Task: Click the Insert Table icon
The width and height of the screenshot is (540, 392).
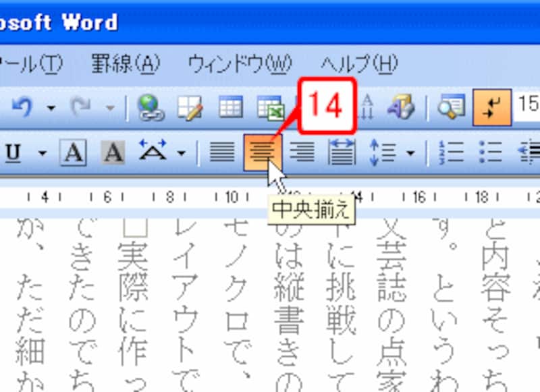Action: click(x=230, y=108)
